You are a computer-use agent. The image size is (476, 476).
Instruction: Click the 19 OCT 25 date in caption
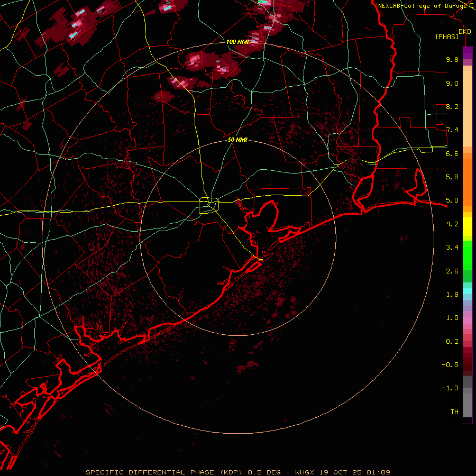[x=341, y=472]
